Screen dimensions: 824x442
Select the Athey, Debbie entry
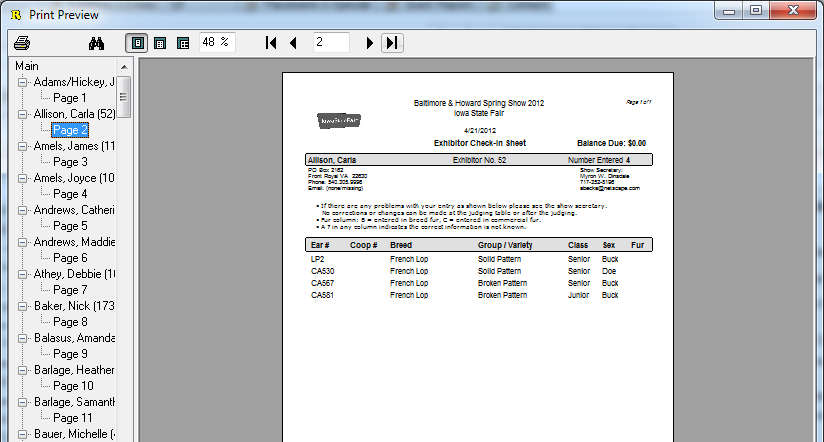(x=74, y=275)
